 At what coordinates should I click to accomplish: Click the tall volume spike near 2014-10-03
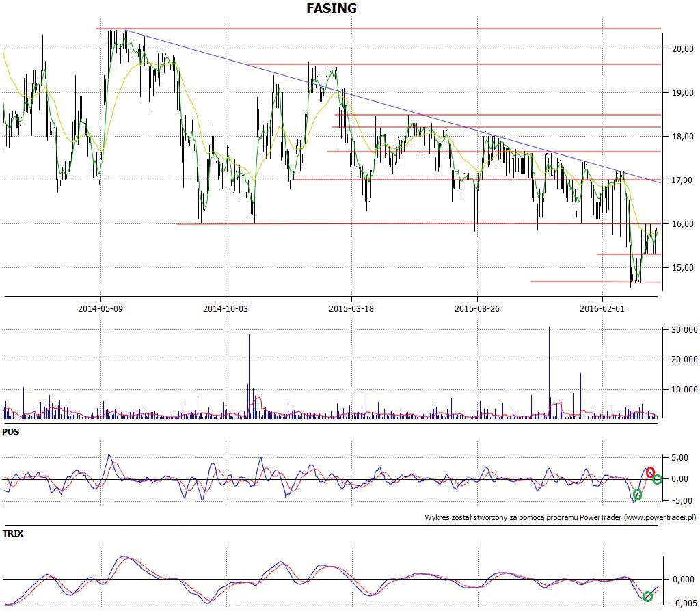249,377
